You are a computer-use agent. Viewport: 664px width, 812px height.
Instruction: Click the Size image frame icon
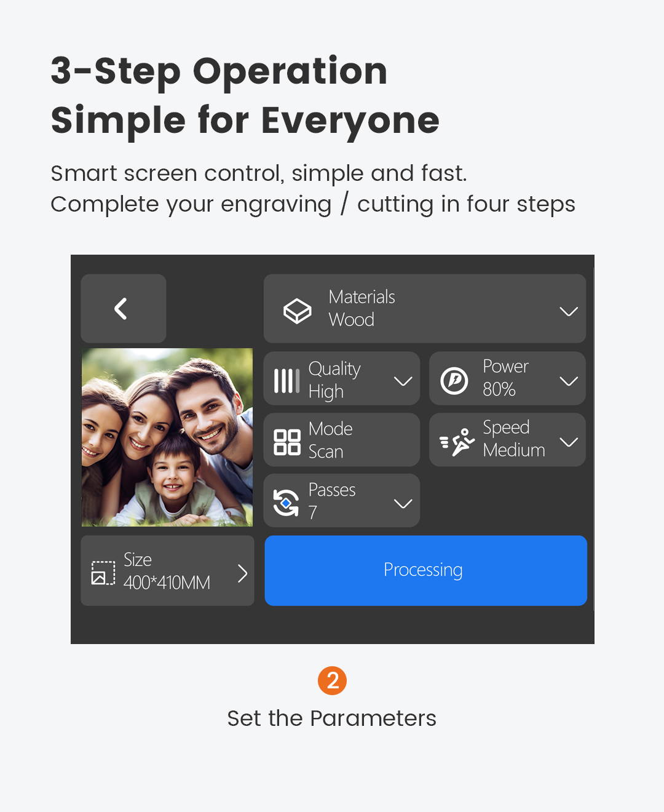click(x=103, y=573)
